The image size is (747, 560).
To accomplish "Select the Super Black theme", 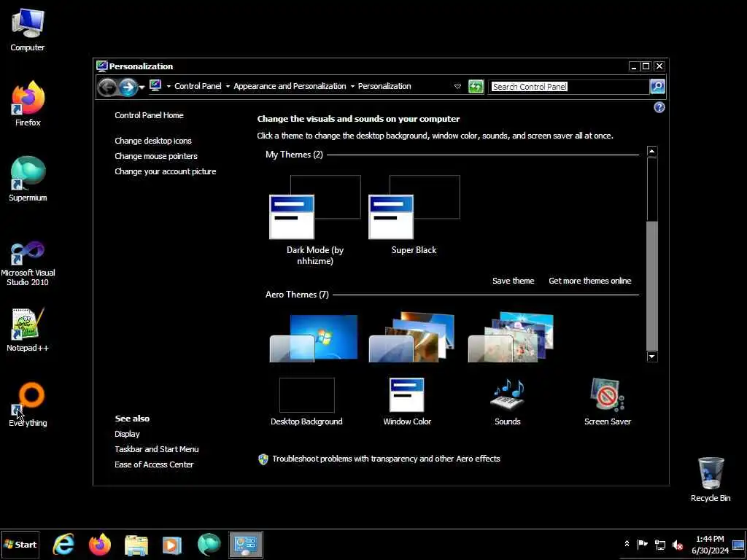I will click(x=414, y=215).
